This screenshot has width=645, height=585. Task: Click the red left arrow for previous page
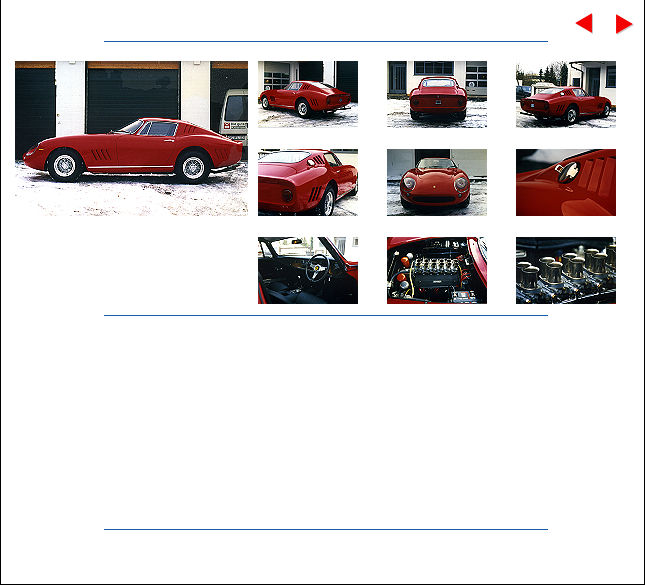(584, 24)
